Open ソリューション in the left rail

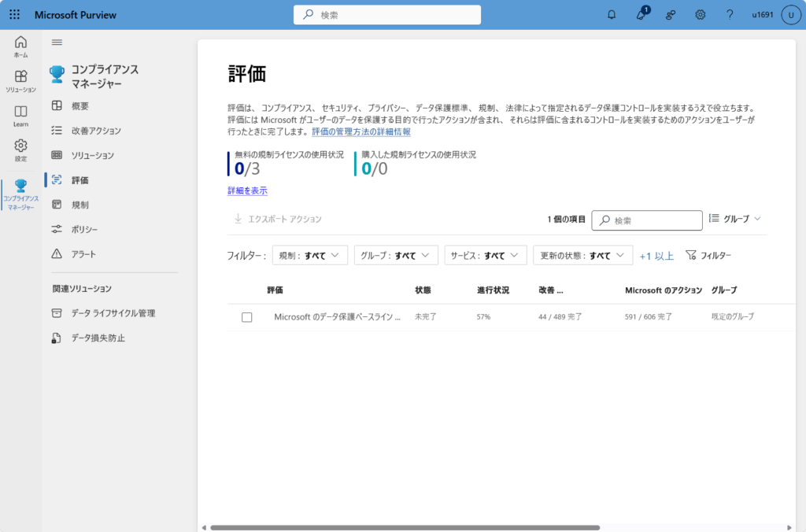coord(20,81)
